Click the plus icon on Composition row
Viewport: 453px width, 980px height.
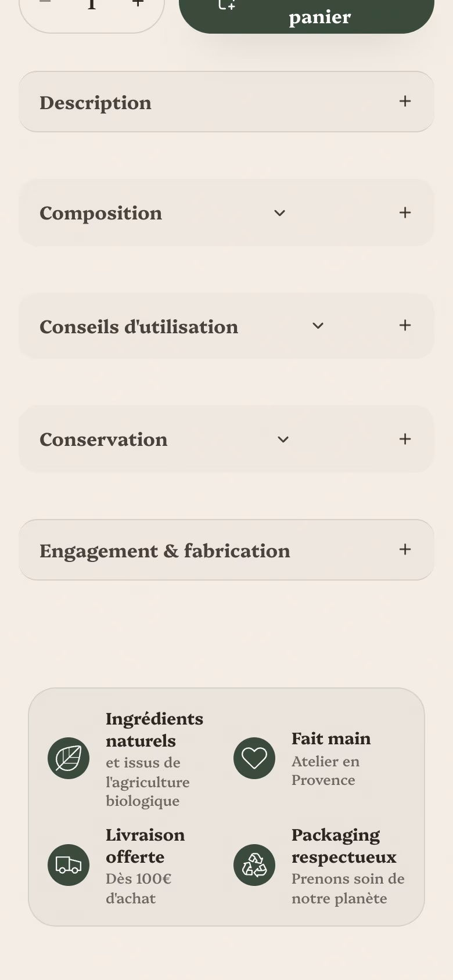pos(405,212)
